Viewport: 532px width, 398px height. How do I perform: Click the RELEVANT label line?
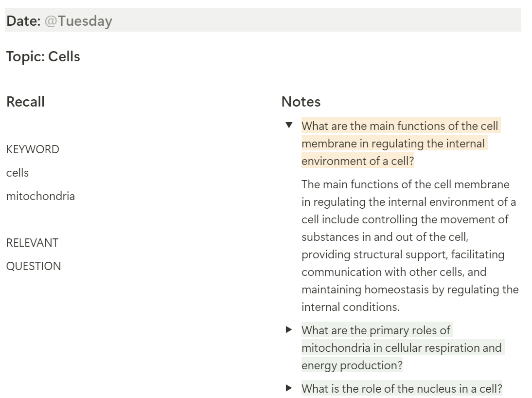pos(32,243)
